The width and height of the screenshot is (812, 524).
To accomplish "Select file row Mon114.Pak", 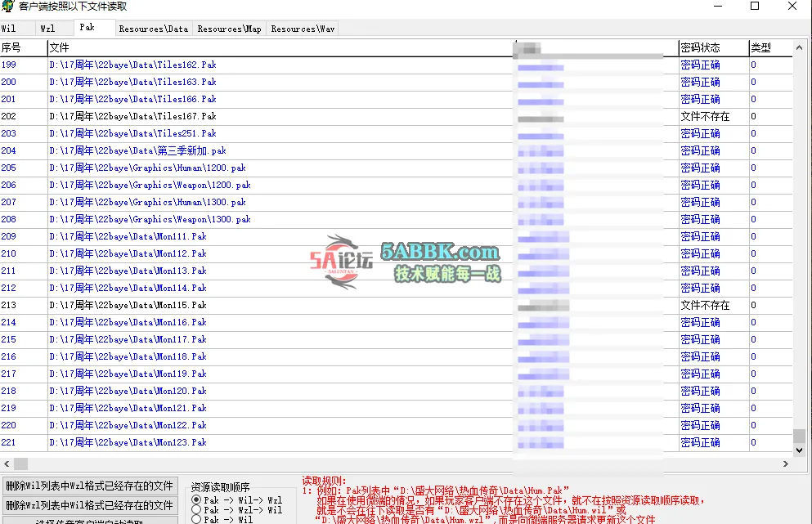I will click(396, 288).
